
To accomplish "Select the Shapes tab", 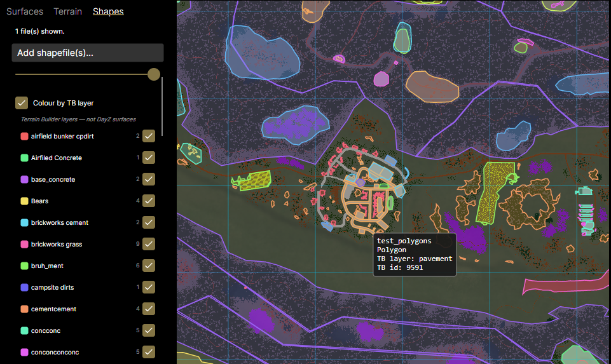I will pos(108,11).
